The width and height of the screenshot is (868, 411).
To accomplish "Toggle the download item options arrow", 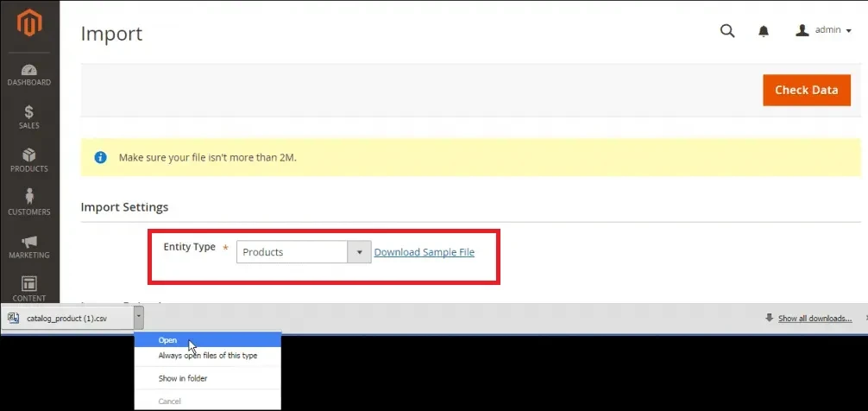I will pyautogui.click(x=139, y=319).
